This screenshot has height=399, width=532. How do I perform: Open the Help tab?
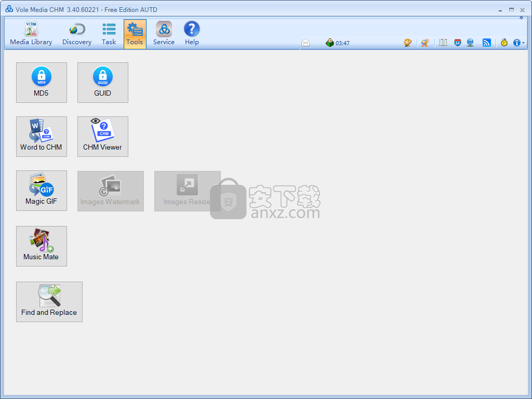[192, 34]
